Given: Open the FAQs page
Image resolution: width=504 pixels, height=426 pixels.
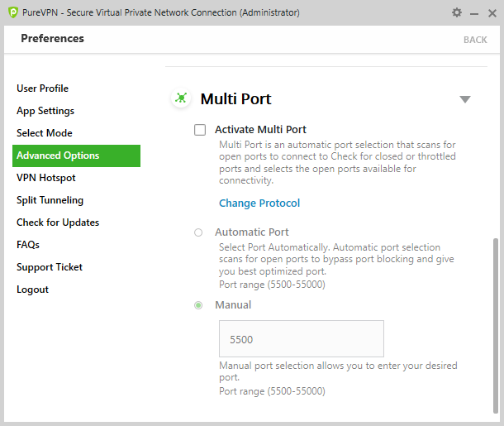Looking at the screenshot, I should pos(28,245).
